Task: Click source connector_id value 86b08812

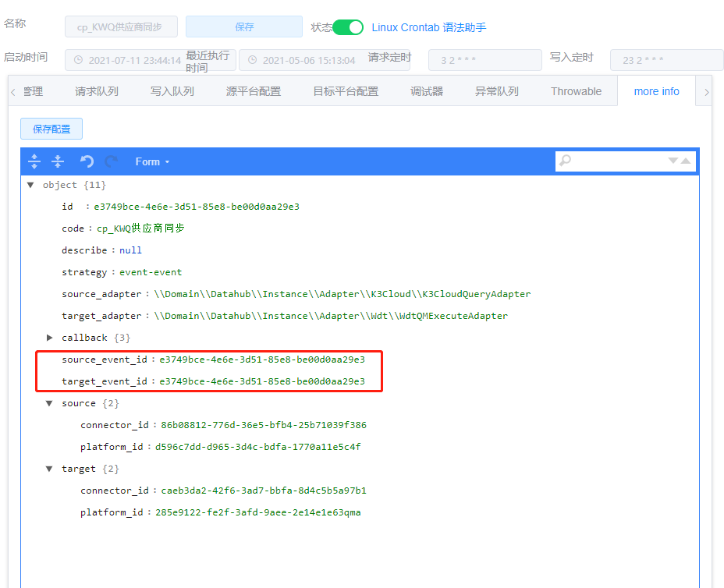Action: (264, 425)
